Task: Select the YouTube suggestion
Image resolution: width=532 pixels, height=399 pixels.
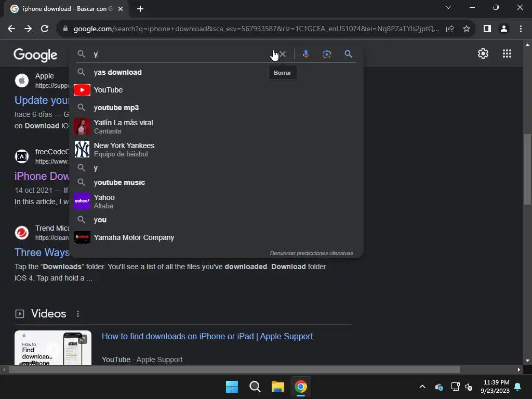Action: click(216, 90)
